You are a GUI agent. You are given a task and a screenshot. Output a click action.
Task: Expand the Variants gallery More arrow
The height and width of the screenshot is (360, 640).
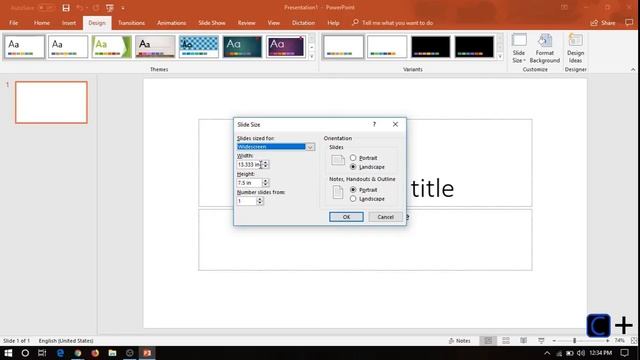pyautogui.click(x=500, y=56)
